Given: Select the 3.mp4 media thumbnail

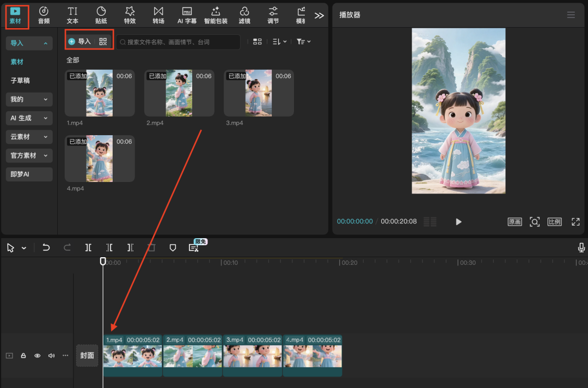Looking at the screenshot, I should (x=259, y=93).
